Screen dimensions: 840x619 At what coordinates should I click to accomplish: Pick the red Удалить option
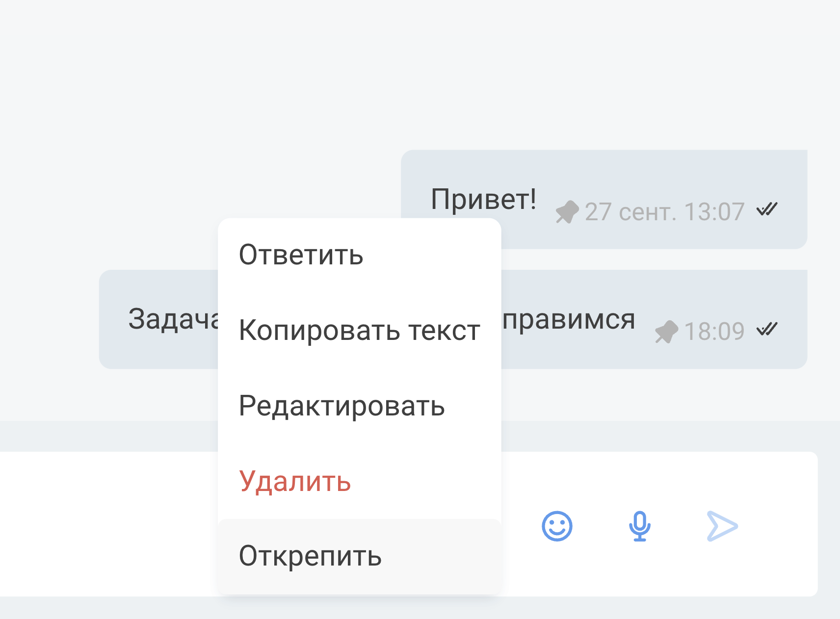pos(360,481)
